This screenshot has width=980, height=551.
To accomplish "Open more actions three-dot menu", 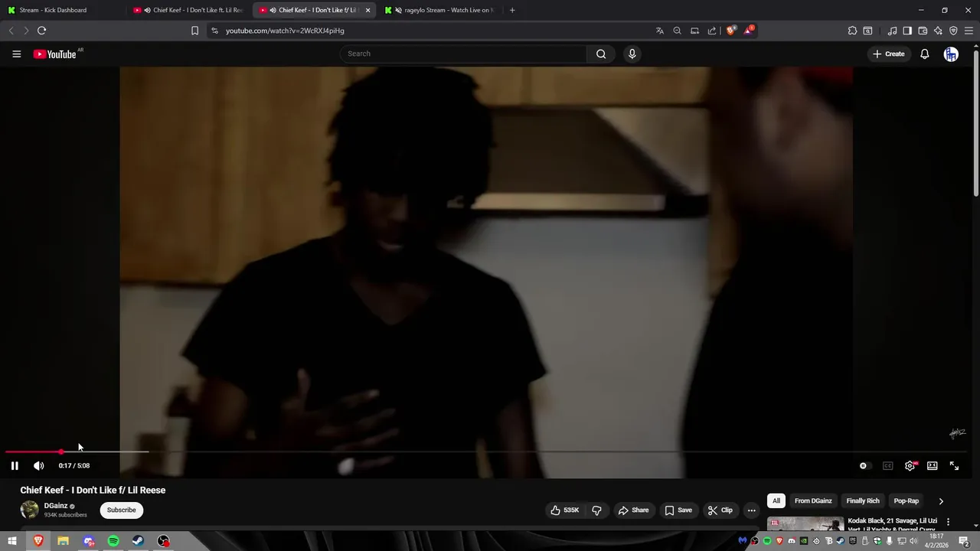I will pyautogui.click(x=751, y=510).
